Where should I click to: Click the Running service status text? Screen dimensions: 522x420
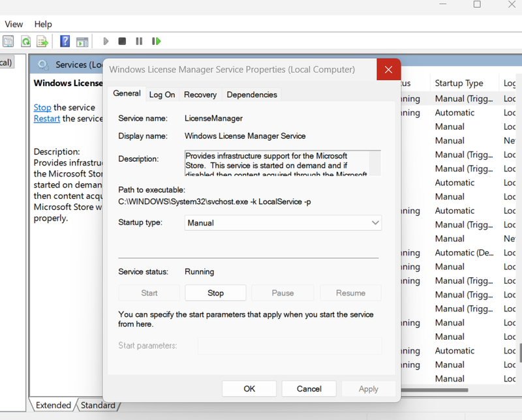pos(200,271)
